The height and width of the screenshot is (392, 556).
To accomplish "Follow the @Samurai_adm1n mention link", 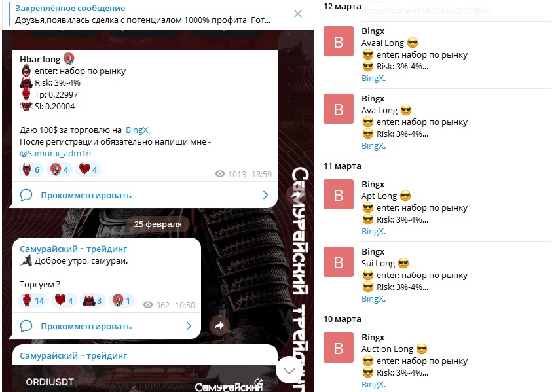I will coord(55,154).
